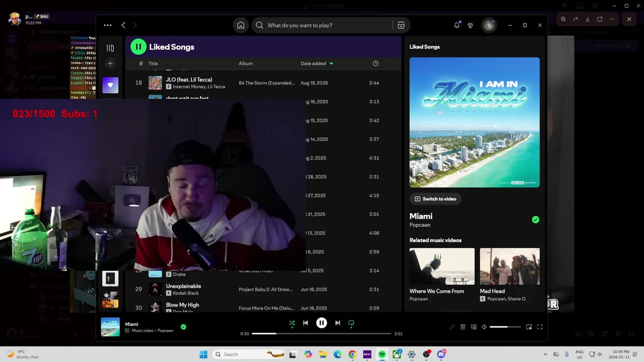This screenshot has height=362, width=644.
Task: Open Discord from taskbar
Action: [441, 354]
